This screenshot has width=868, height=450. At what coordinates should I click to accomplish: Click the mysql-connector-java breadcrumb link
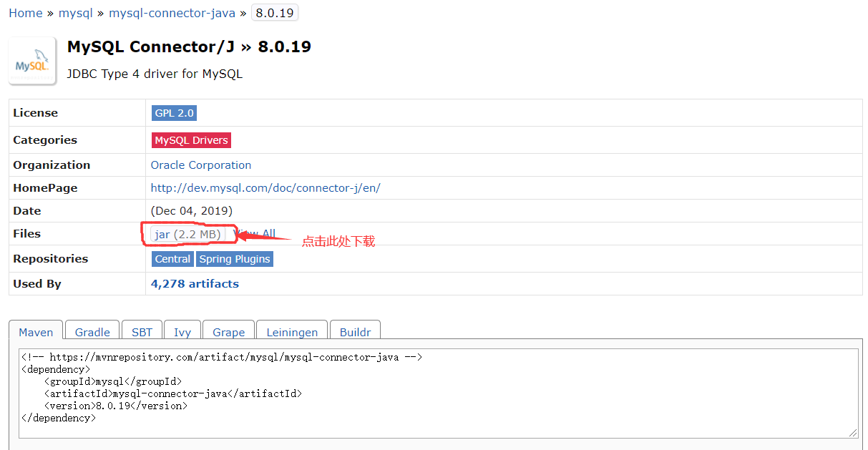click(x=172, y=12)
